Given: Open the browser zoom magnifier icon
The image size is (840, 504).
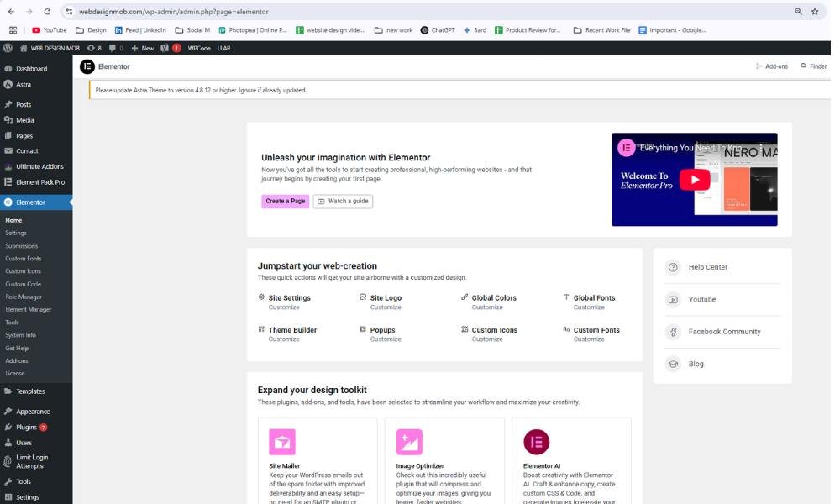Looking at the screenshot, I should point(798,11).
